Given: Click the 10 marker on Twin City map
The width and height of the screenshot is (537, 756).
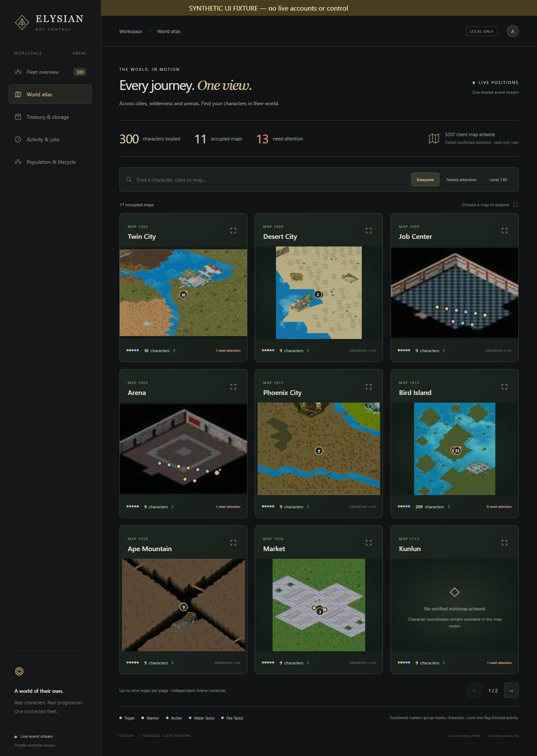Looking at the screenshot, I should click(183, 294).
